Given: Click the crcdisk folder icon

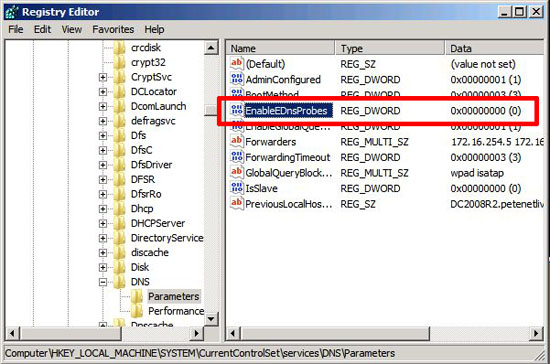Looking at the screenshot, I should click(119, 47).
